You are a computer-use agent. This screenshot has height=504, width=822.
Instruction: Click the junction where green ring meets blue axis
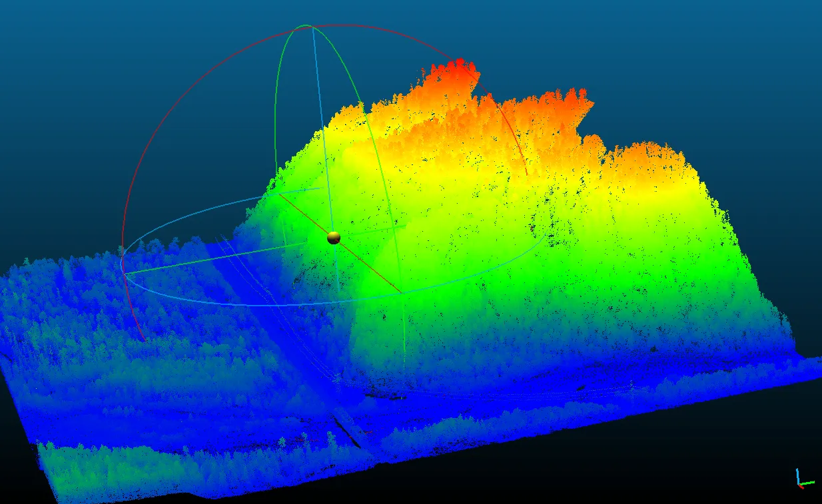point(308,27)
